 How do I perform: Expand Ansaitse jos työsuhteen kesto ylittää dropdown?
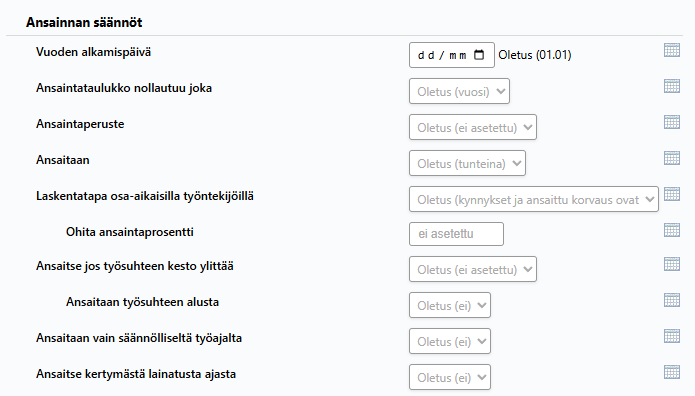(473, 269)
